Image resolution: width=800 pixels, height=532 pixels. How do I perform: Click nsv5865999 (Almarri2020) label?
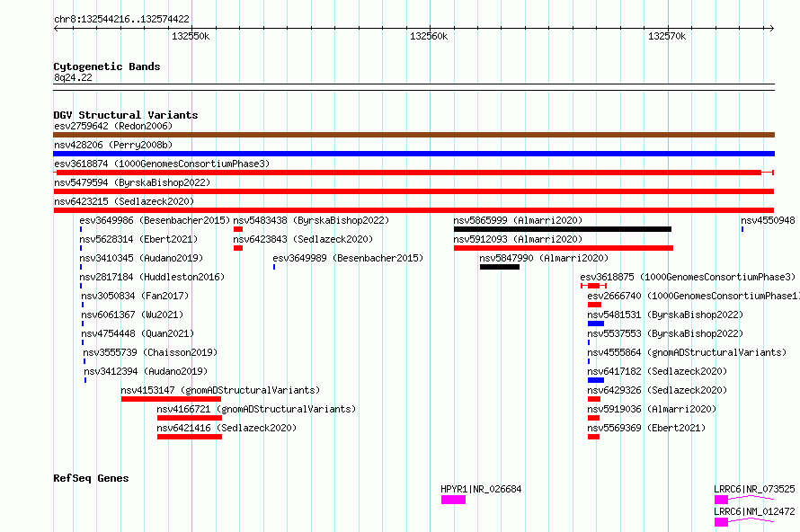(518, 220)
